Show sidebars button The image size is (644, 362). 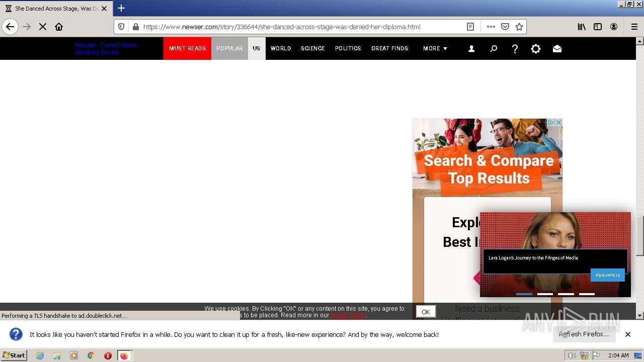click(598, 27)
